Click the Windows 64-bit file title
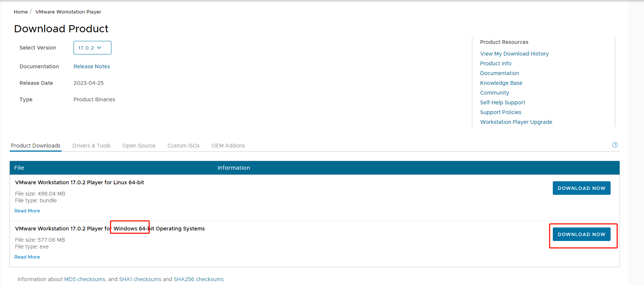 coord(110,229)
